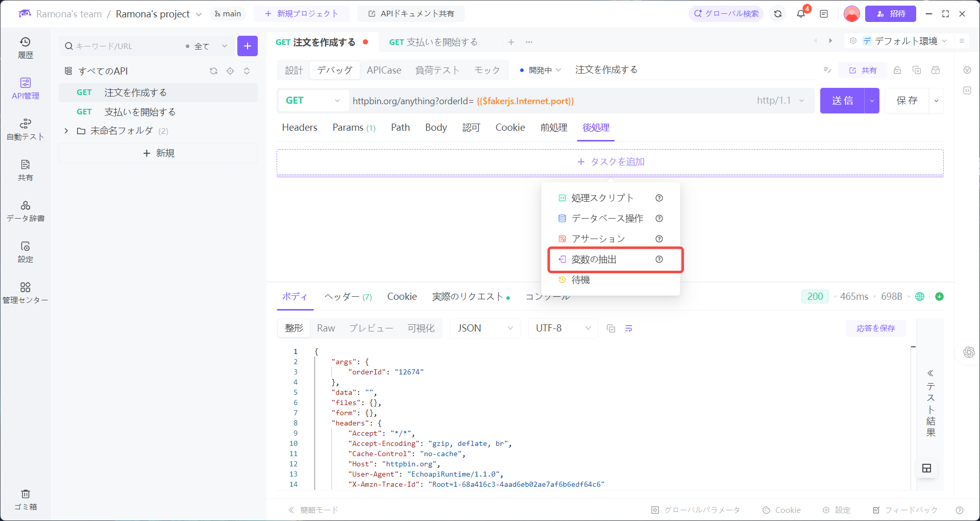Click the locate-current-API target icon
This screenshot has width=980, height=521.
click(x=230, y=71)
